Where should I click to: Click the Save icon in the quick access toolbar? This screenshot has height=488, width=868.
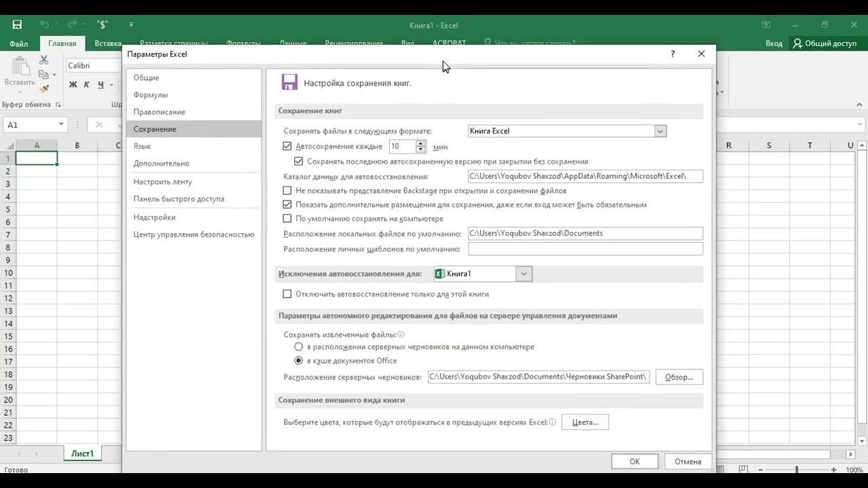[17, 24]
